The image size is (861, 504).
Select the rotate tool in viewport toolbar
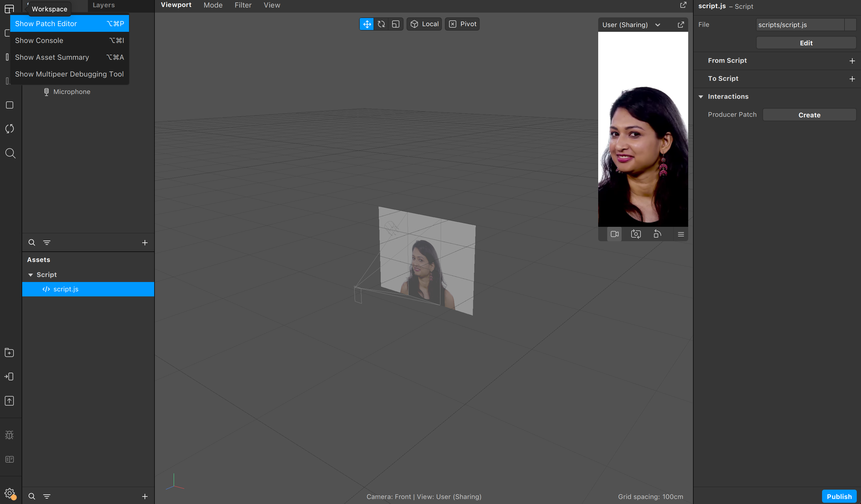pyautogui.click(x=381, y=24)
